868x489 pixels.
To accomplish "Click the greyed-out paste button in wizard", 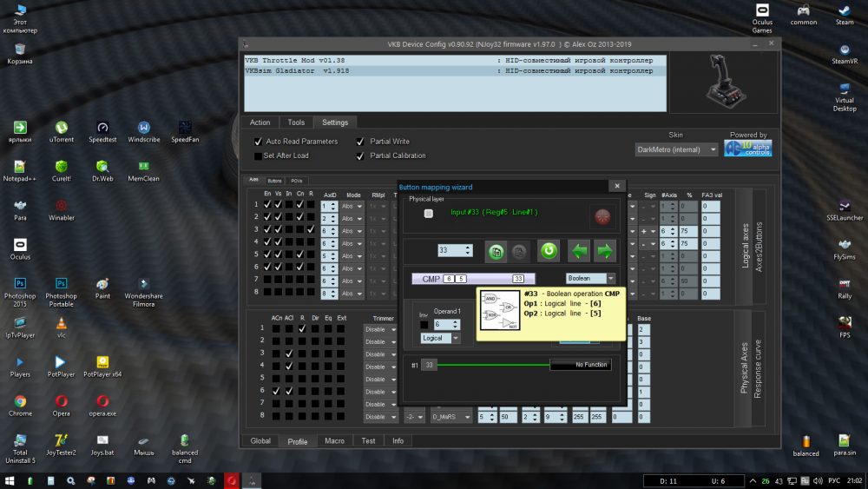I will (x=519, y=251).
